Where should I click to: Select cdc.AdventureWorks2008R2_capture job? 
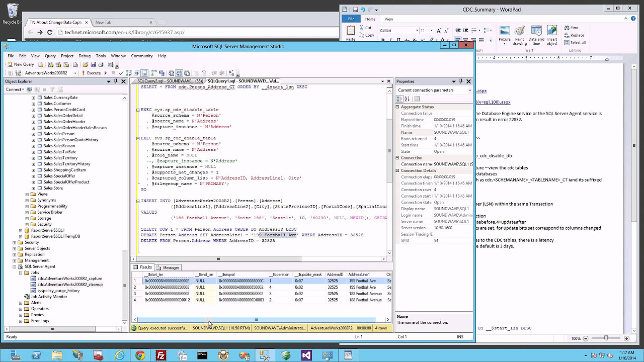point(69,279)
